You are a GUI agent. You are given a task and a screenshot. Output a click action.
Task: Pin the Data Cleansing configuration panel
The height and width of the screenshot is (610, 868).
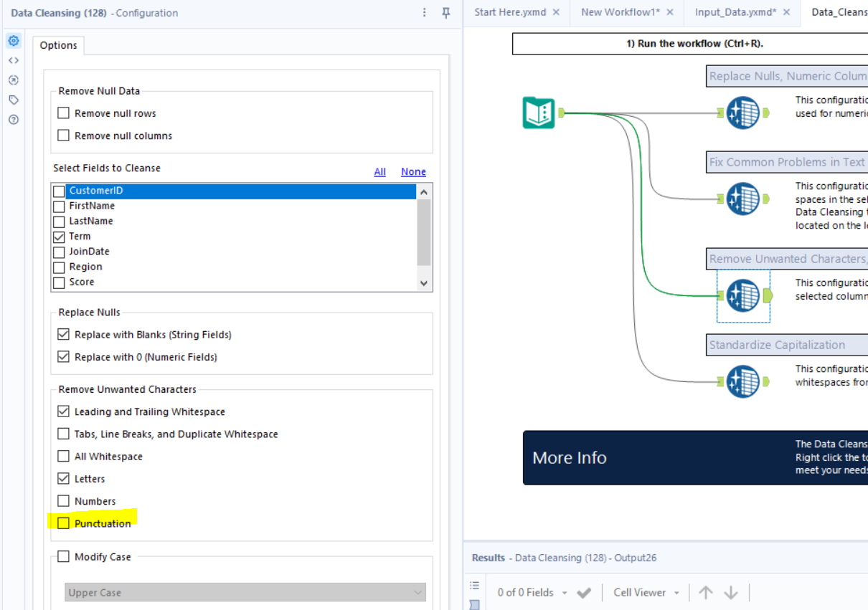[446, 13]
